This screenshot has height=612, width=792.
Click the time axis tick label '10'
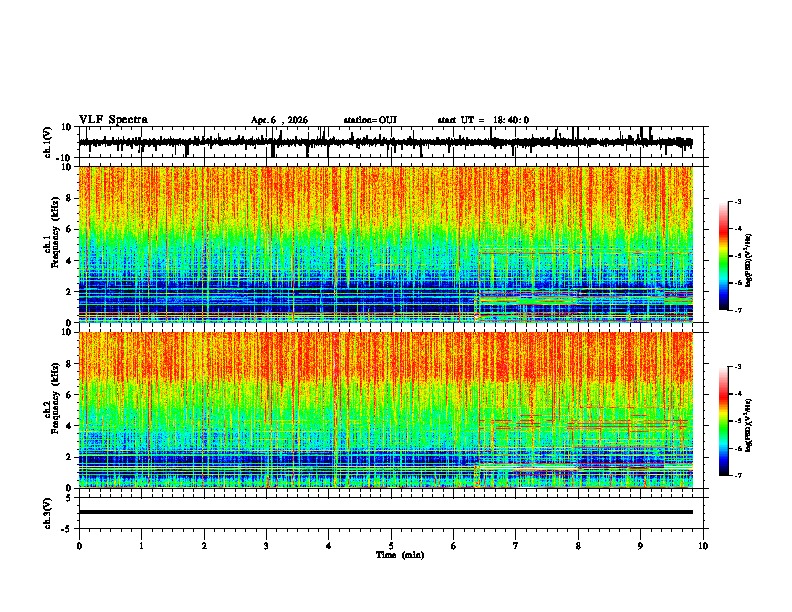pos(703,546)
